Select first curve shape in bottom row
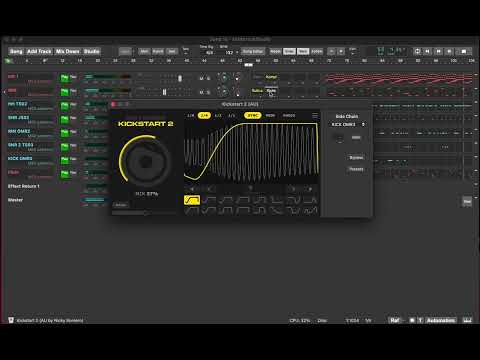480x360 pixels. [192, 211]
